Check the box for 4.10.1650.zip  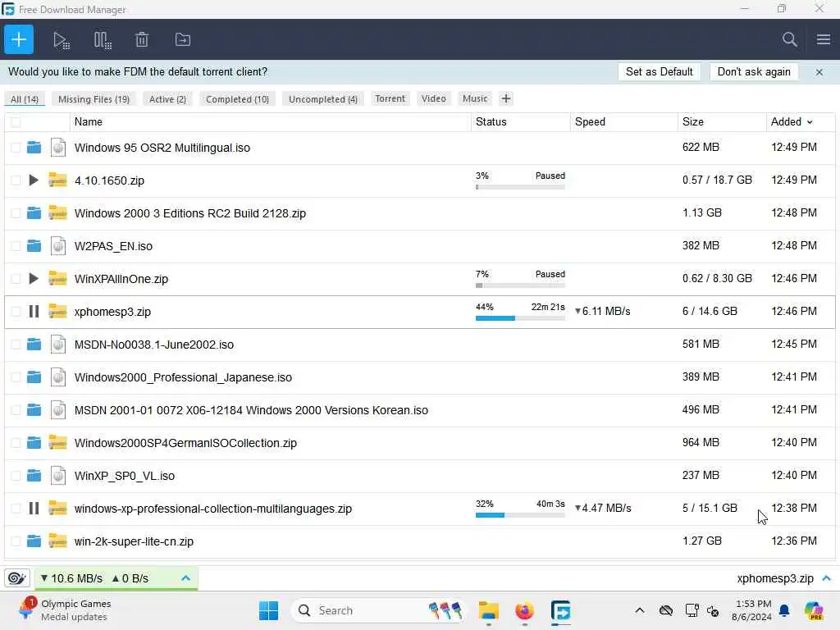click(x=16, y=180)
